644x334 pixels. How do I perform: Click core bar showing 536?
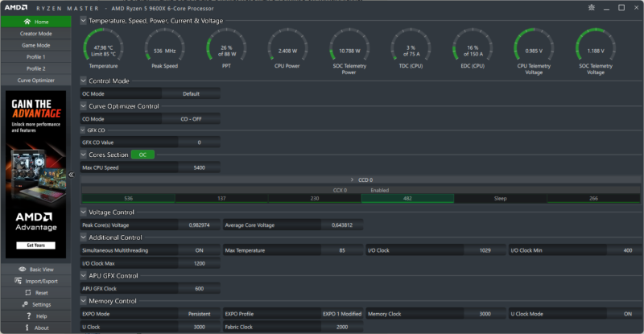click(x=129, y=199)
